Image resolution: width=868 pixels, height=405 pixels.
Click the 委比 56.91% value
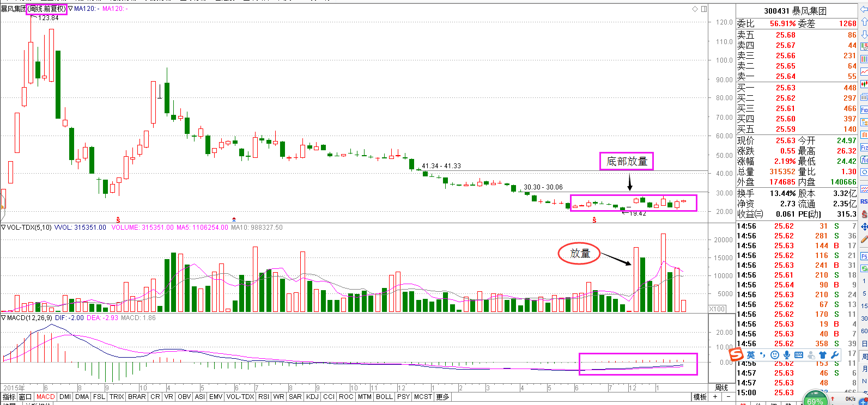click(782, 24)
